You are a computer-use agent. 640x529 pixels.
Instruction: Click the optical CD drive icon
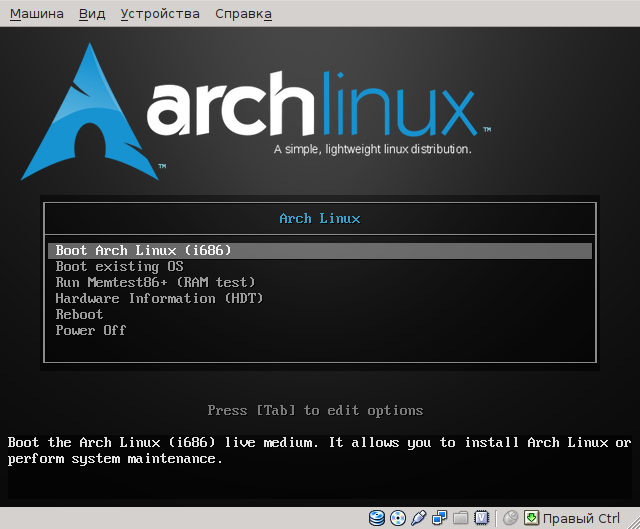398,518
